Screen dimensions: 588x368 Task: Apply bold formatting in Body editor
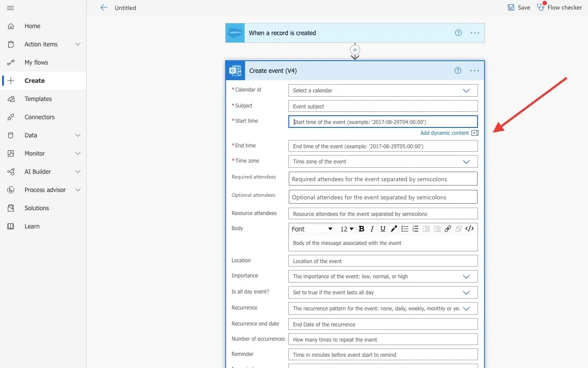pos(362,229)
